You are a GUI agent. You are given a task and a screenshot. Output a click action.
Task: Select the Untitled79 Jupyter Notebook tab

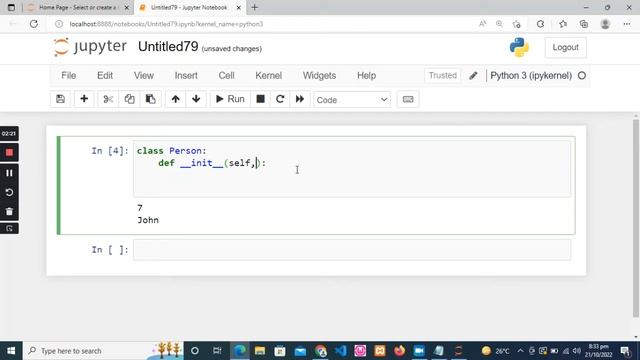click(x=189, y=7)
